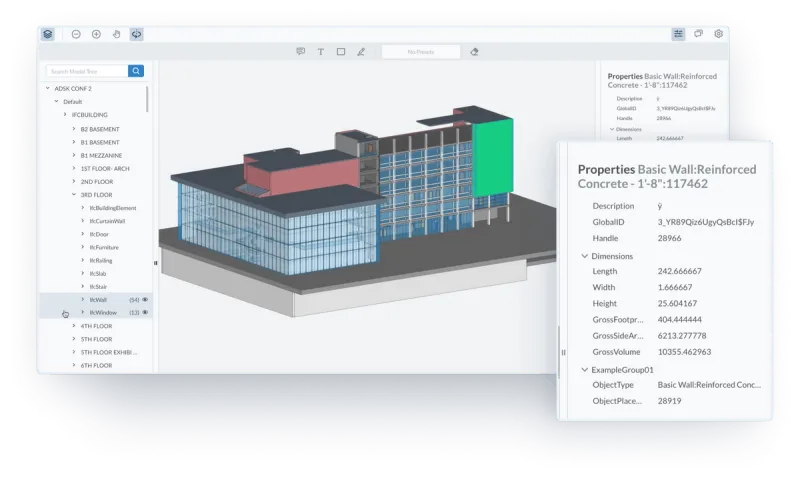Click the green highlighted wall in model
Screen dimensions: 800x477
tap(492, 156)
